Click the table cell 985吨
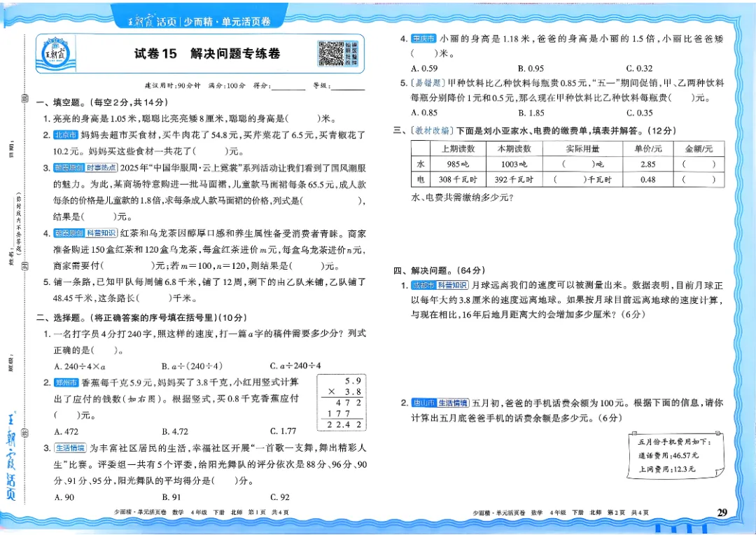The width and height of the screenshot is (756, 535). point(458,164)
